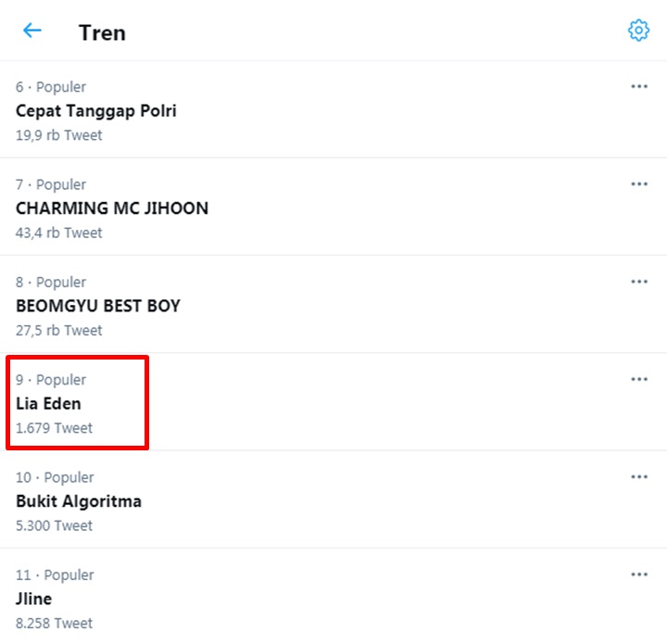Open the trends settings gear
The image size is (667, 644).
click(x=638, y=31)
